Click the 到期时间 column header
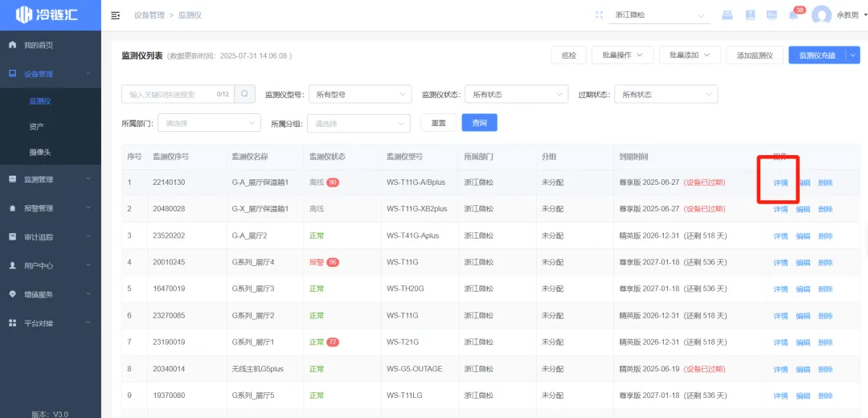This screenshot has width=868, height=418. pos(634,157)
